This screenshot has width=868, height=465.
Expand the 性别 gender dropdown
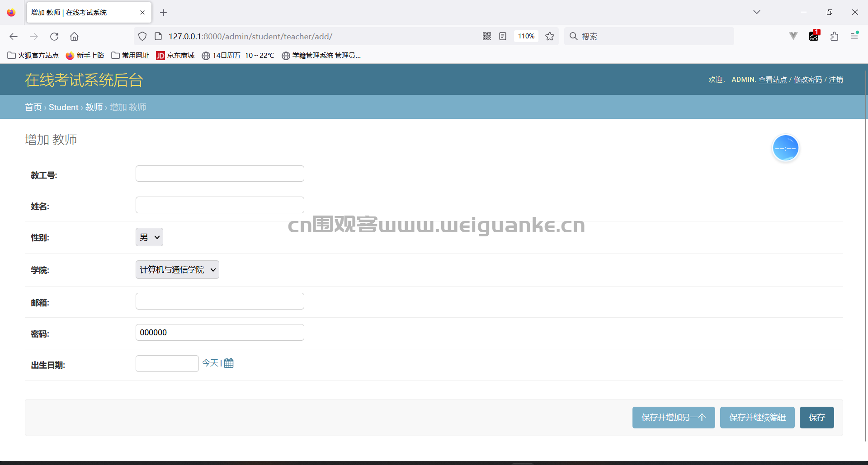pyautogui.click(x=149, y=237)
